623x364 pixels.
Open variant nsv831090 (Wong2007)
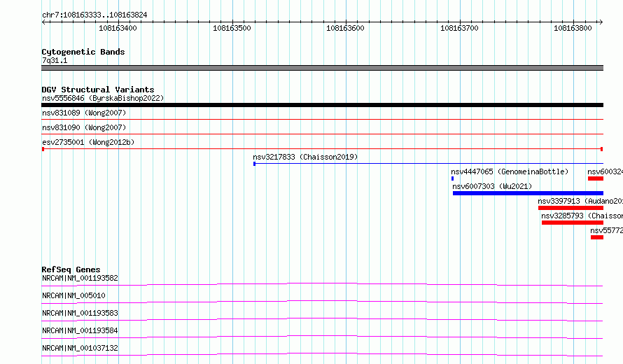84,128
